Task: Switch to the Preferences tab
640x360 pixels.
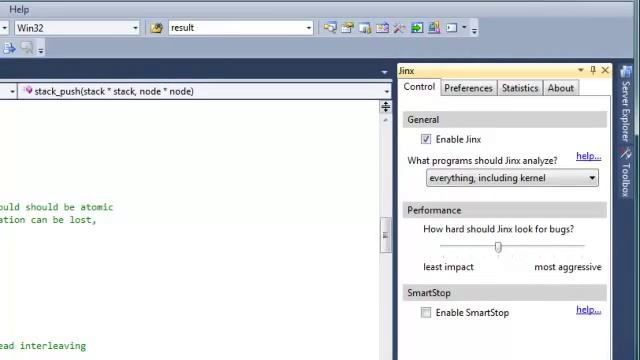Action: pos(468,88)
